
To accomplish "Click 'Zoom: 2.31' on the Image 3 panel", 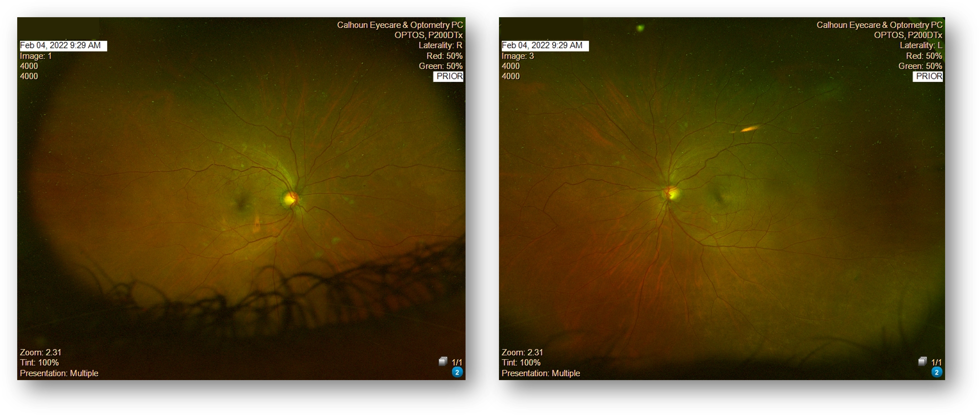I will point(522,352).
